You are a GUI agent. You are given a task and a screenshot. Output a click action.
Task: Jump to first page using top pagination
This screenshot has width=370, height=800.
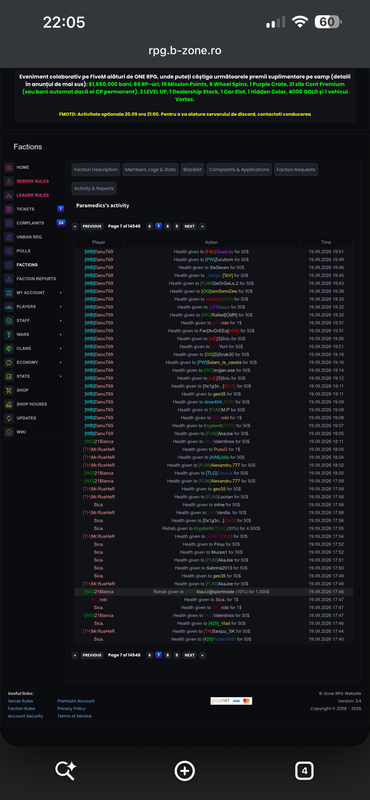(75, 226)
